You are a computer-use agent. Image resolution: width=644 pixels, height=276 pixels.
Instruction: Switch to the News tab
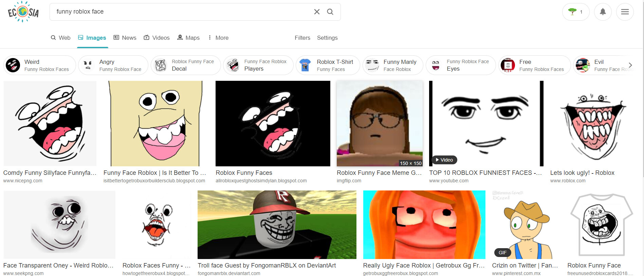coord(125,38)
